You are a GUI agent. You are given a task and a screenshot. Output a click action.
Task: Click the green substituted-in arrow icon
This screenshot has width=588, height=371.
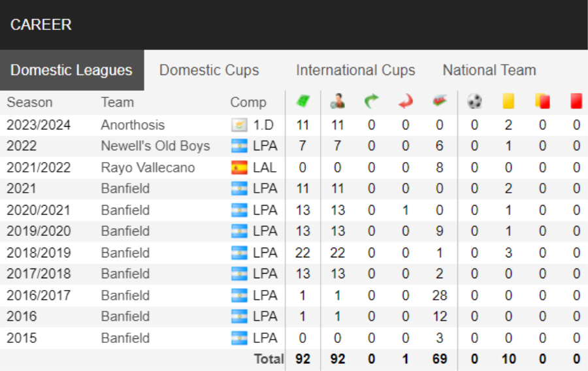pyautogui.click(x=371, y=101)
